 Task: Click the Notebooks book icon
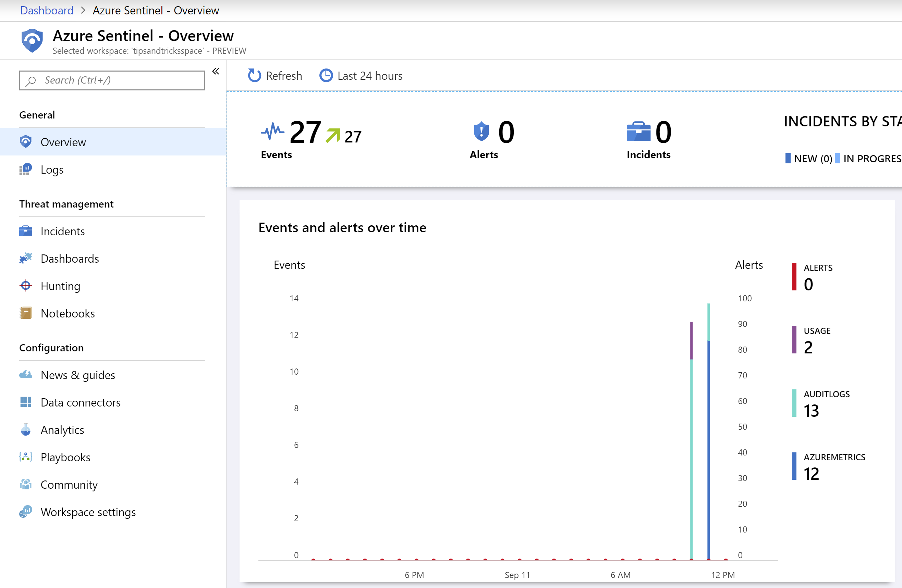pos(26,313)
